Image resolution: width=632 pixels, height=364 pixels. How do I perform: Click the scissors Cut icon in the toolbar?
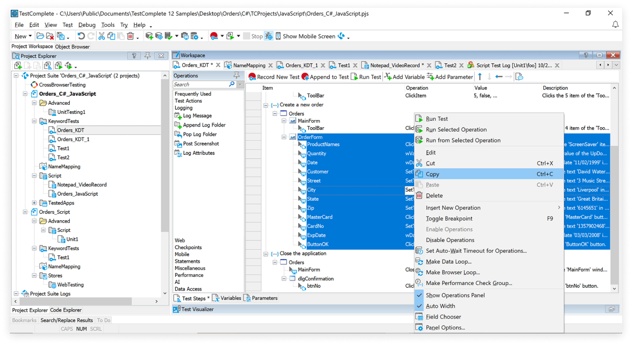click(x=101, y=36)
